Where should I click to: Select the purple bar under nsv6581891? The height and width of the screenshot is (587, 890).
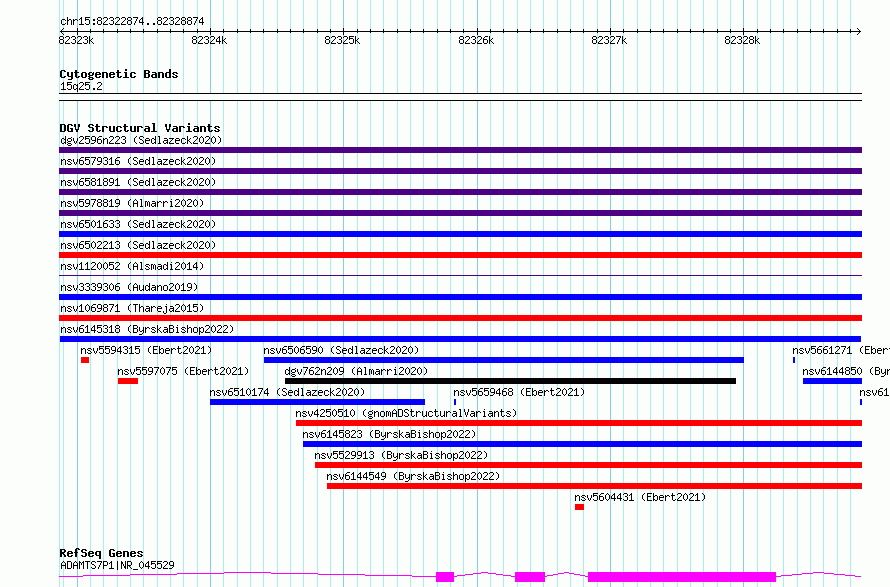[460, 192]
